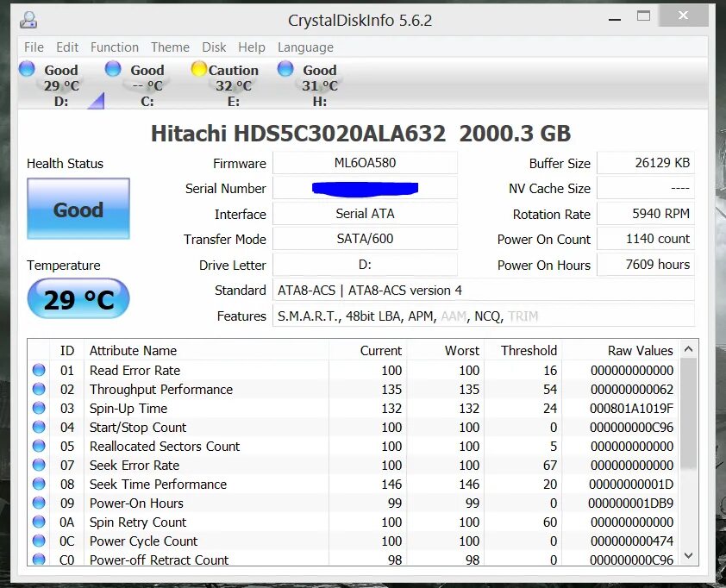
Task: Click the Standard field ATA8-ACS version 4
Action: pyautogui.click(x=484, y=291)
